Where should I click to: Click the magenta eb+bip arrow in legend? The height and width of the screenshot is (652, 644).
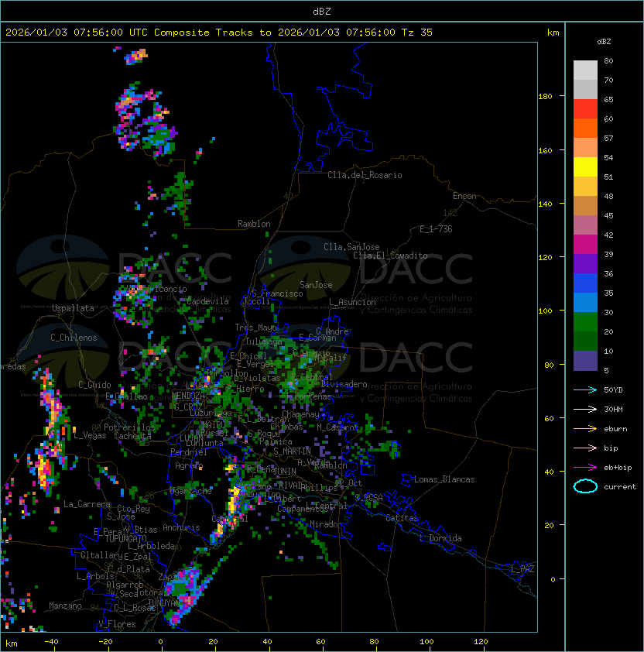[585, 468]
